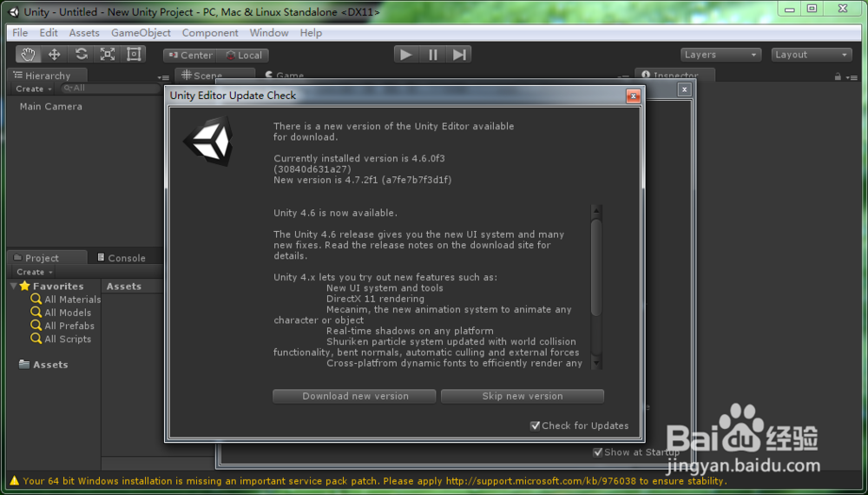Click the Unity icon in title bar
The height and width of the screenshot is (495, 868).
coord(14,11)
